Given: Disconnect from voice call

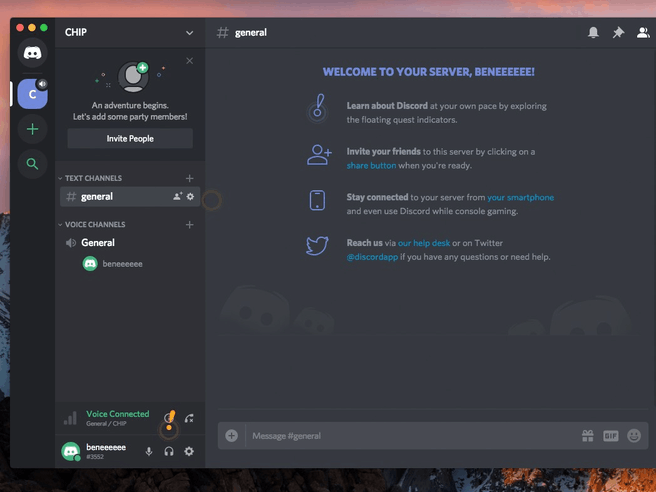Looking at the screenshot, I should click(x=189, y=418).
